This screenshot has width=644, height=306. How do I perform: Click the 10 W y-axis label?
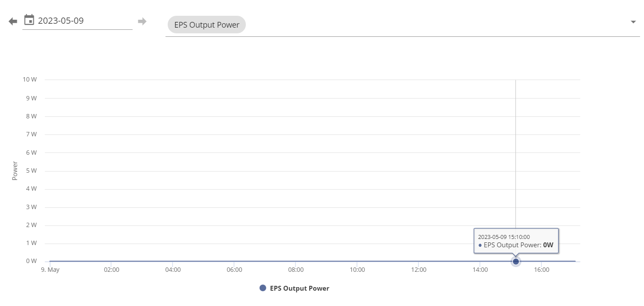pyautogui.click(x=29, y=80)
